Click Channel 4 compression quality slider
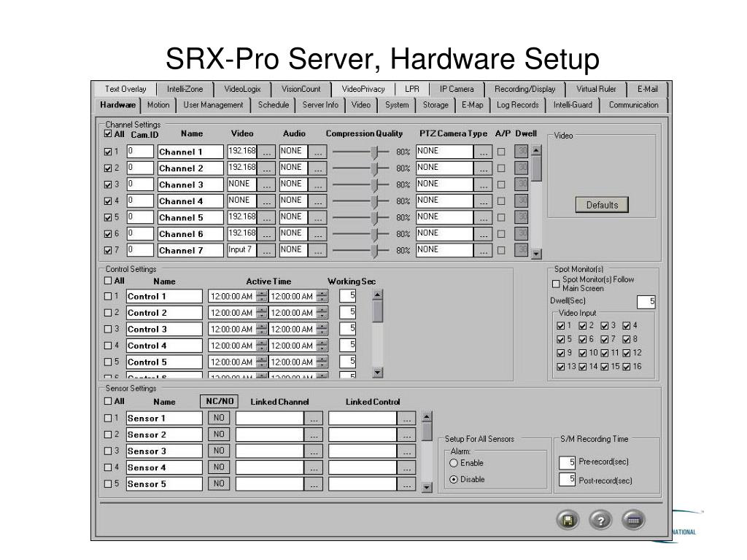This screenshot has width=747, height=560. pos(375,201)
